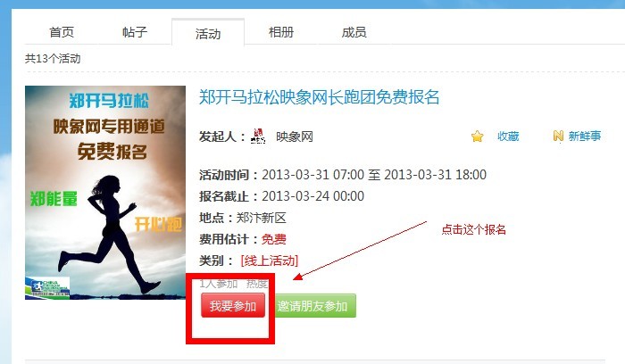Click the red 我要参加 button
Viewport: 625px width, 364px height.
click(x=233, y=305)
